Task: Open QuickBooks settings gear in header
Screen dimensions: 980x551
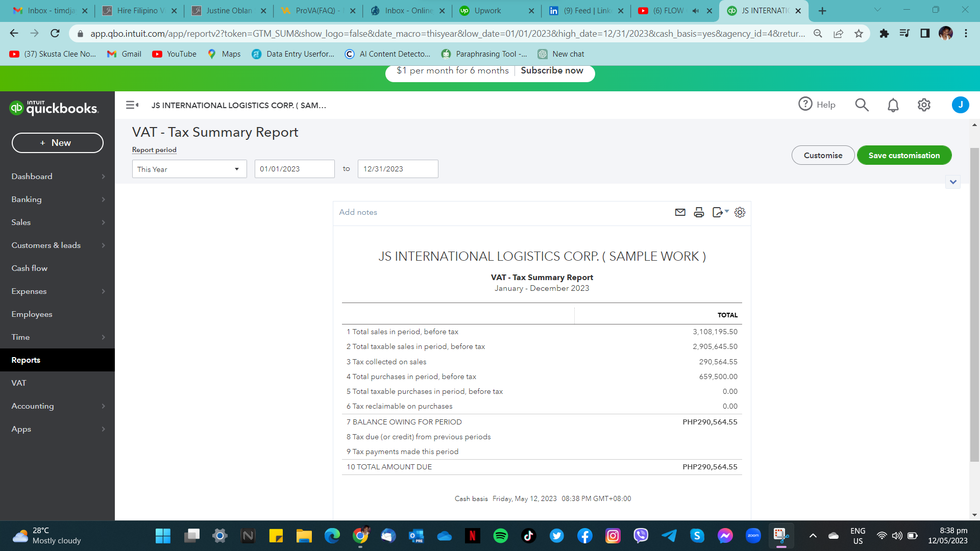Action: [x=924, y=105]
